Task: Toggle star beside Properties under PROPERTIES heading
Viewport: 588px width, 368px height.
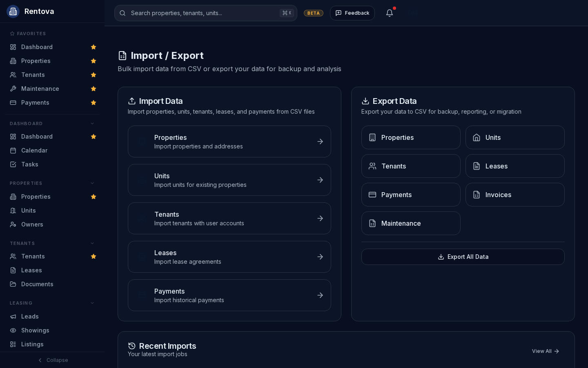Action: pos(94,197)
